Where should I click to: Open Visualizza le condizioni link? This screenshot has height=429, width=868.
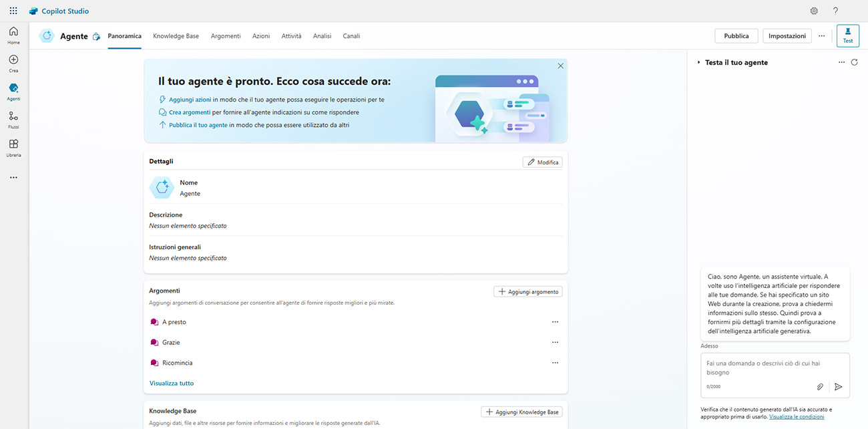[x=797, y=416]
